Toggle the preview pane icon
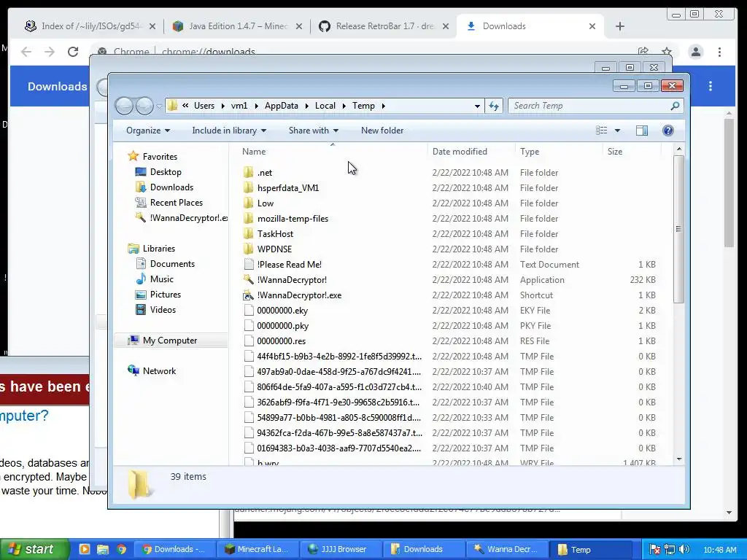The height and width of the screenshot is (560, 747). coord(642,131)
